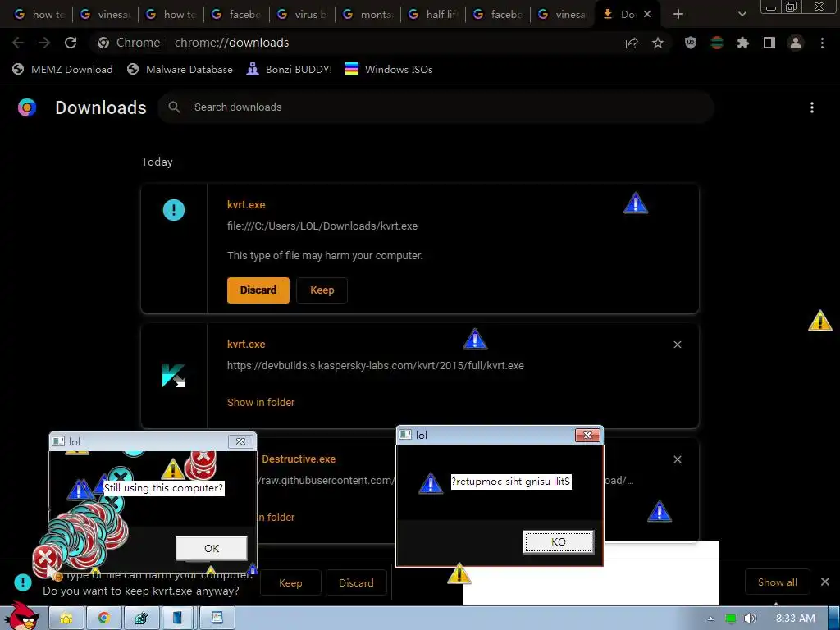The width and height of the screenshot is (840, 630).
Task: Click the browser forward arrow
Action: pyautogui.click(x=44, y=43)
